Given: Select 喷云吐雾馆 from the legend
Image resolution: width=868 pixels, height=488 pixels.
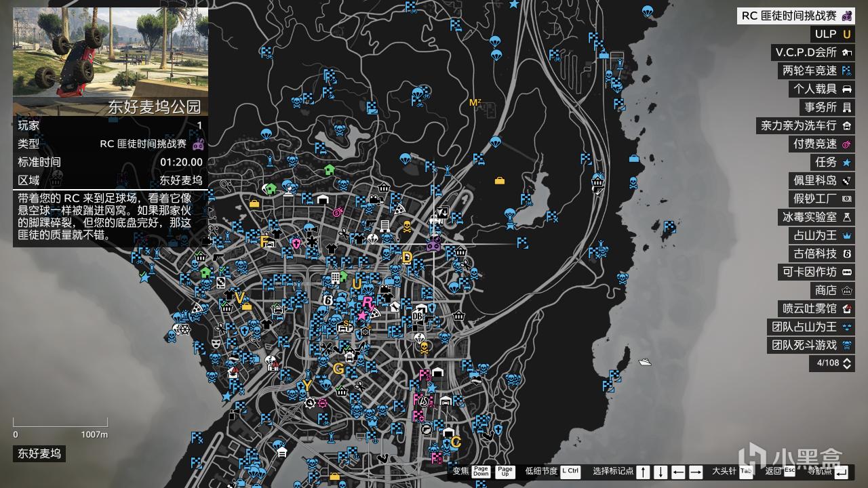Looking at the screenshot, I should click(816, 308).
